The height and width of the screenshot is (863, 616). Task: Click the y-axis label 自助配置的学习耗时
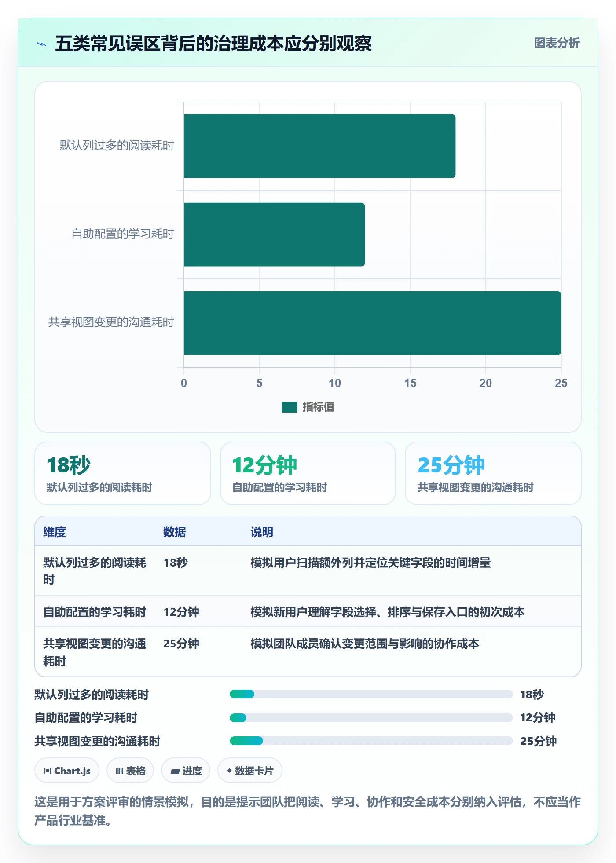(123, 234)
